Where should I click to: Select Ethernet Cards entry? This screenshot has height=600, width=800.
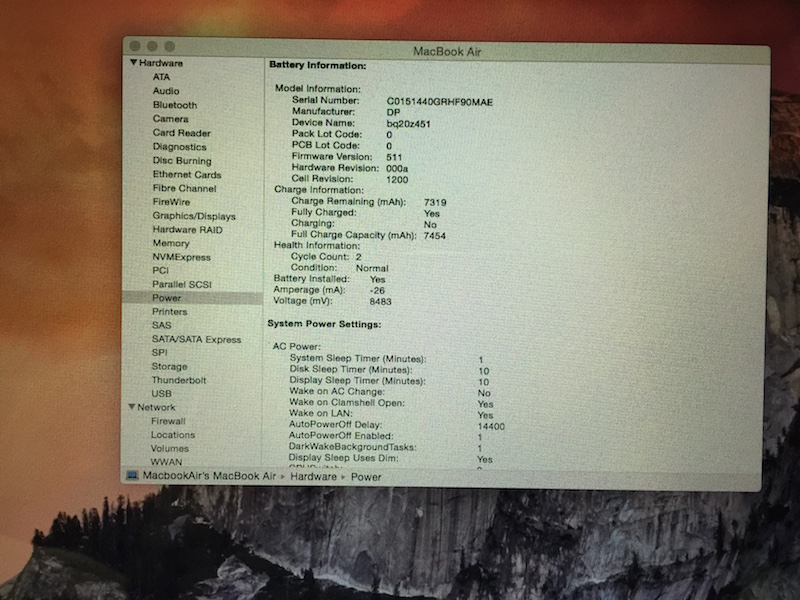tap(187, 174)
